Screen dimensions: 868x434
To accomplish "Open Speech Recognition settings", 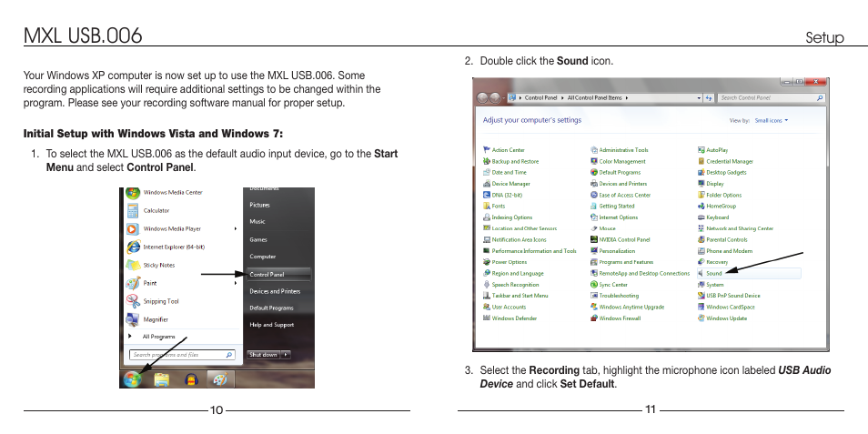I will [511, 285].
